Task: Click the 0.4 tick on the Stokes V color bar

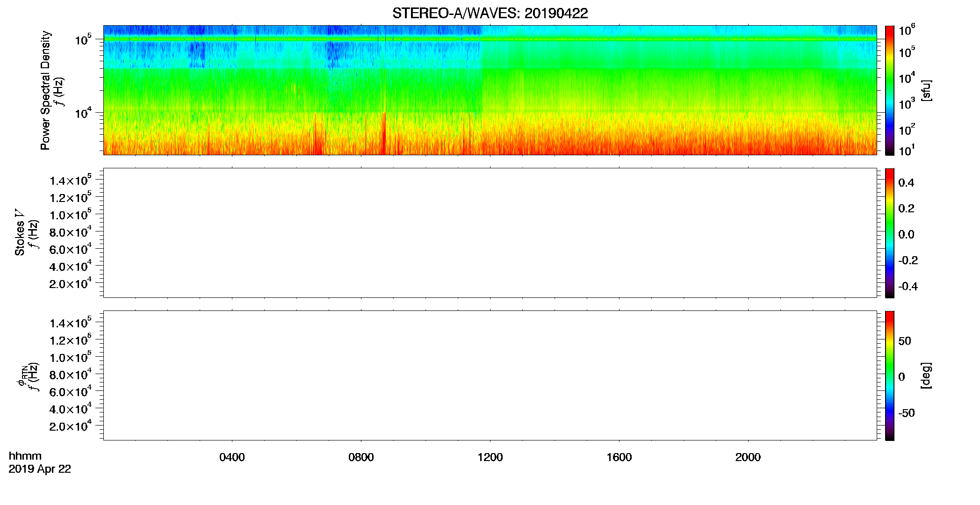Action: click(906, 183)
